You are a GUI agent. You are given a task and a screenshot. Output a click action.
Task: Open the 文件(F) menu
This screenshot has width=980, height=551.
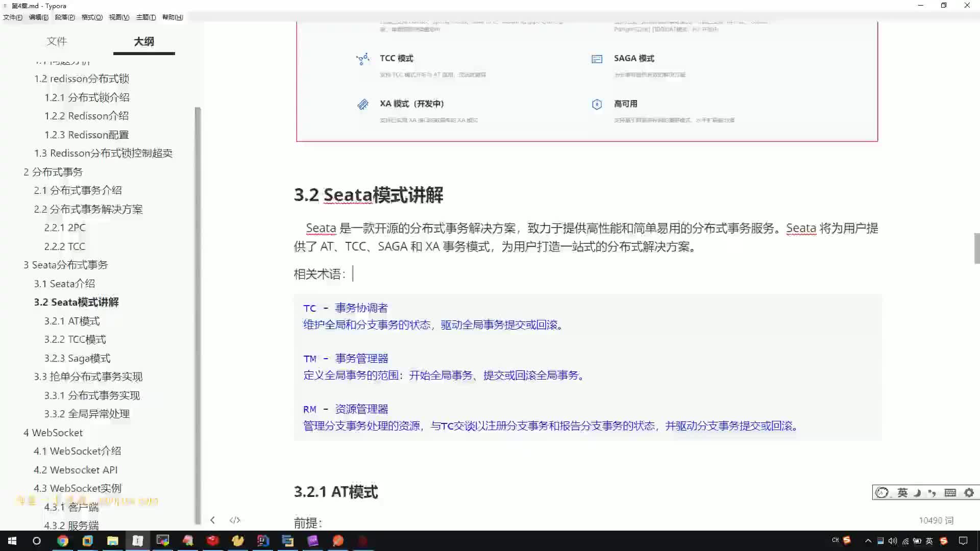(x=13, y=17)
